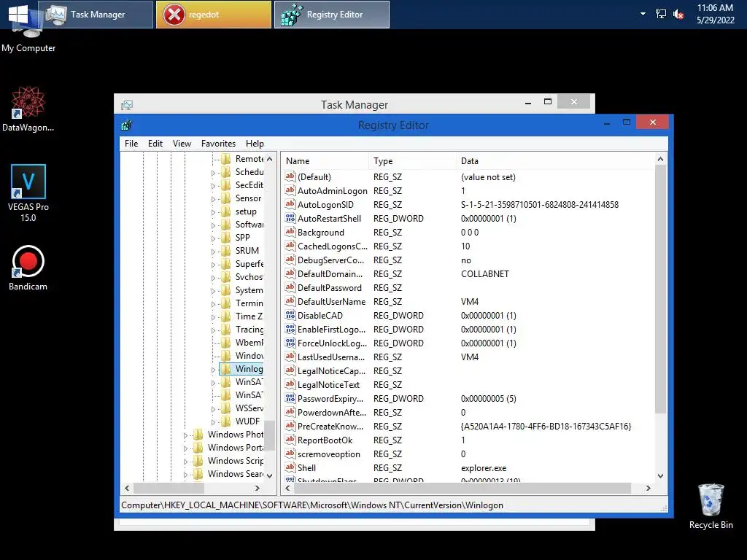Click the Registry Editor title bar icon
Viewport: 747px width, 560px height.
[x=127, y=125]
